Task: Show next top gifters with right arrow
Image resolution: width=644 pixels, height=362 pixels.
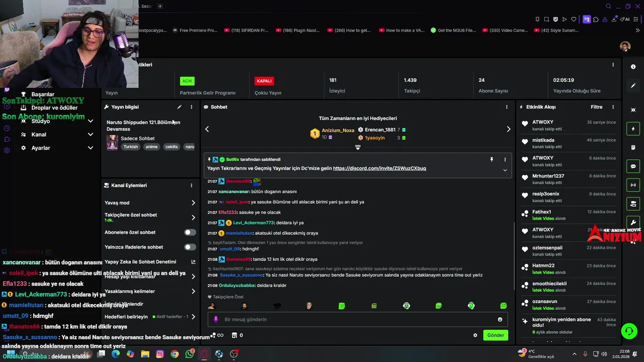Action: 509,129
